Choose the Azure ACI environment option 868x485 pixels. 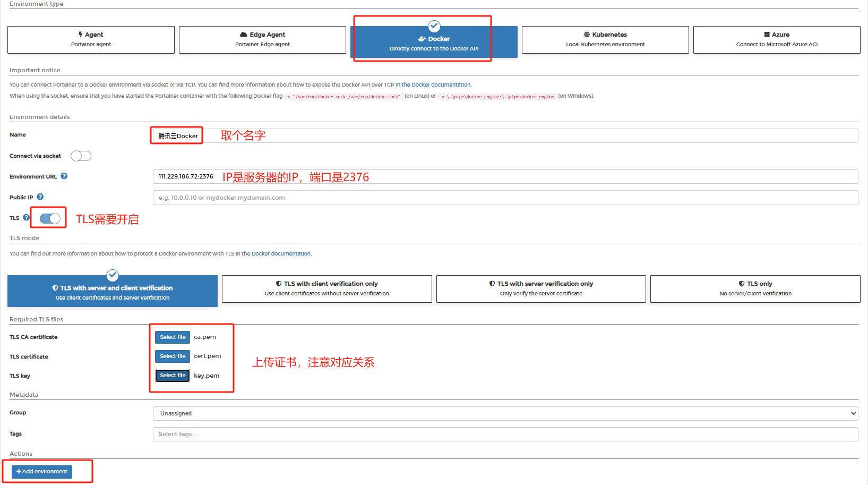pos(777,40)
